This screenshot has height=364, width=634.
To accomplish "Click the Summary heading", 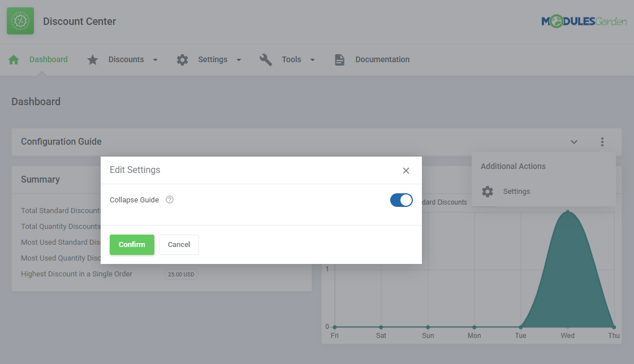I will [40, 179].
